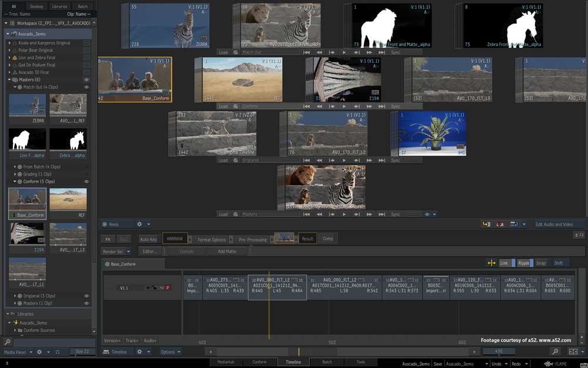
Task: Collapse the Masters (6) reel group
Action: 10,79
